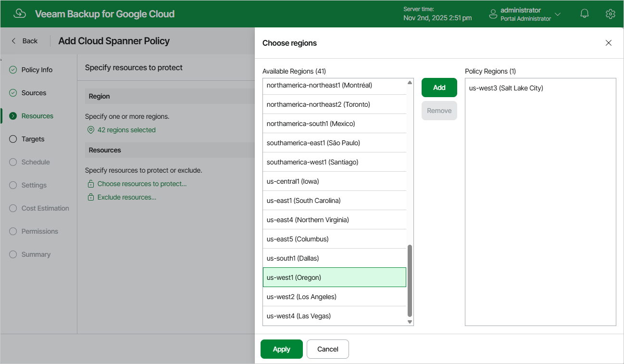This screenshot has height=364, width=624.
Task: Select us-west3 (Salt Lake City) policy region
Action: 540,88
